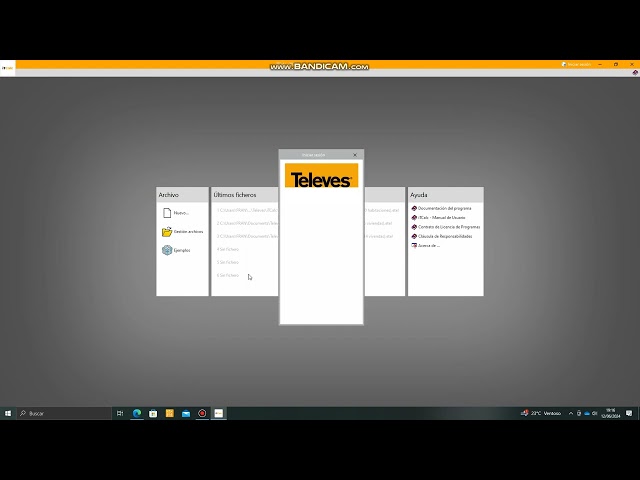This screenshot has height=480, width=640.
Task: Click the taskbar clock and date
Action: click(611, 413)
